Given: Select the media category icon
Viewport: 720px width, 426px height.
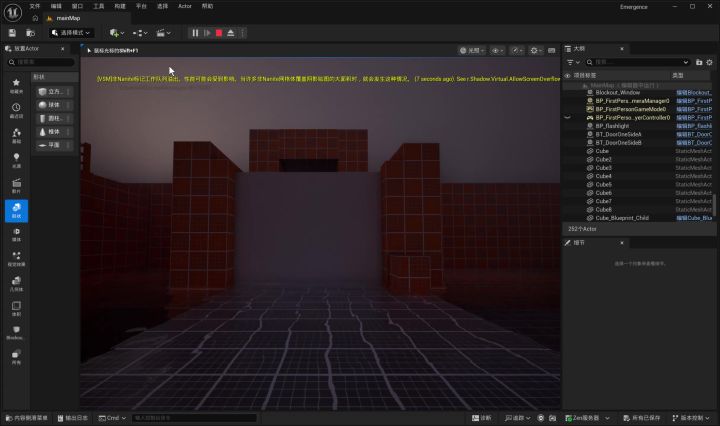Looking at the screenshot, I should [16, 235].
